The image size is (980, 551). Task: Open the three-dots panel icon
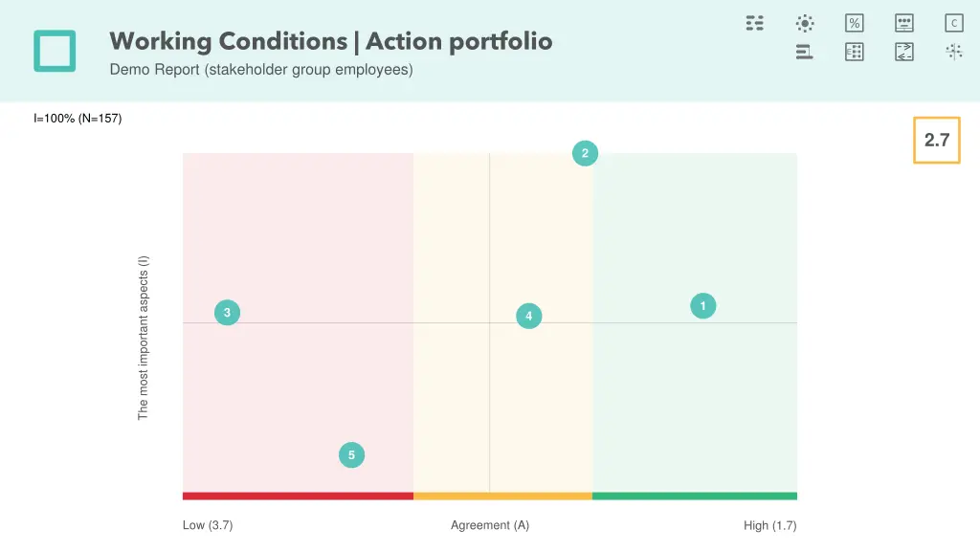(904, 23)
